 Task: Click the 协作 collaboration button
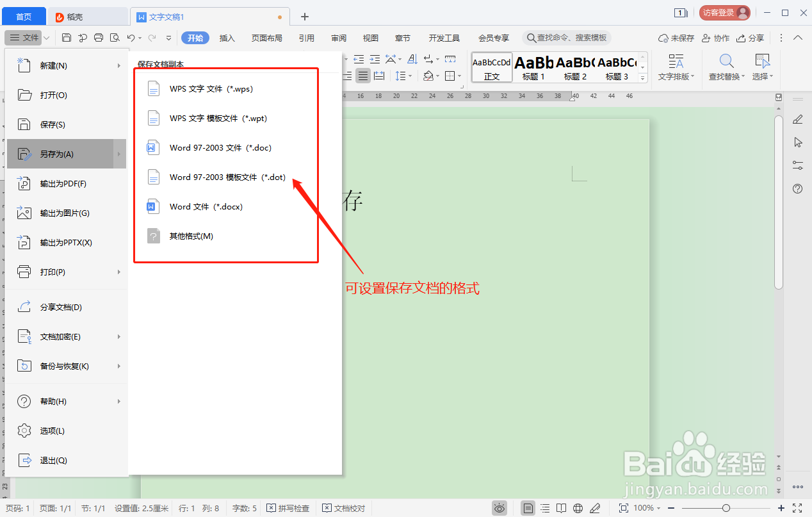click(x=715, y=38)
